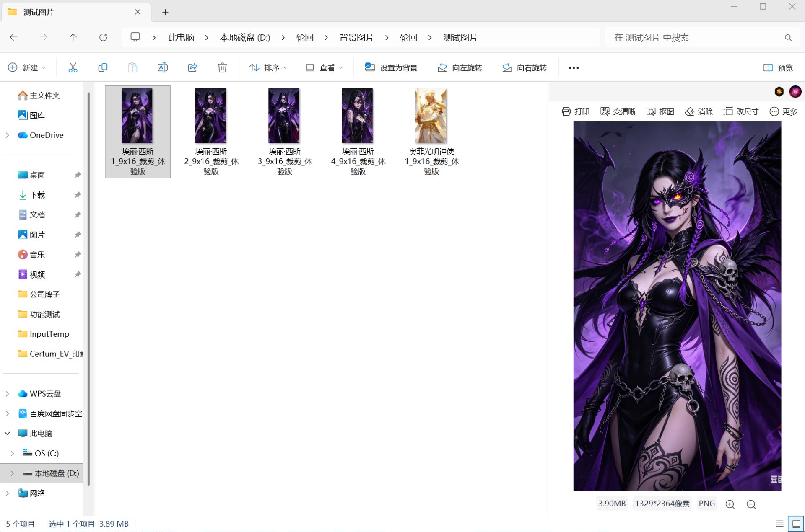Toggle the 预览 preview pane button
Image resolution: width=805 pixels, height=532 pixels.
(x=778, y=67)
